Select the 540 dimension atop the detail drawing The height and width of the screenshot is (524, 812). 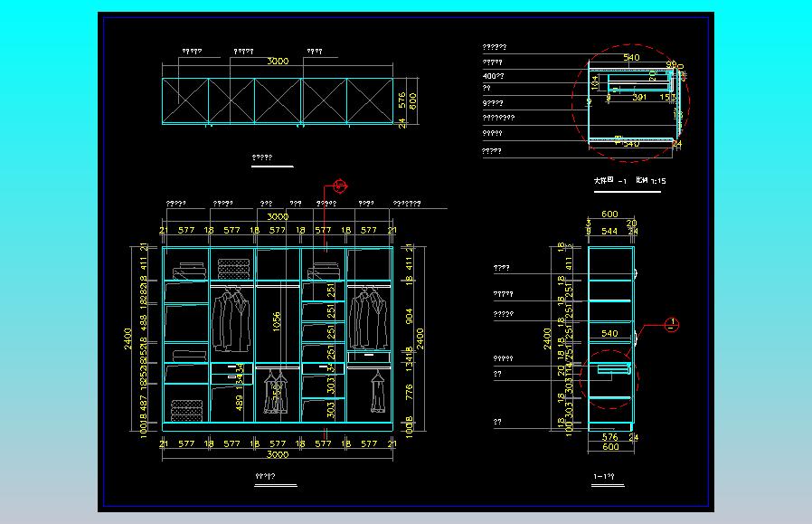(631, 58)
